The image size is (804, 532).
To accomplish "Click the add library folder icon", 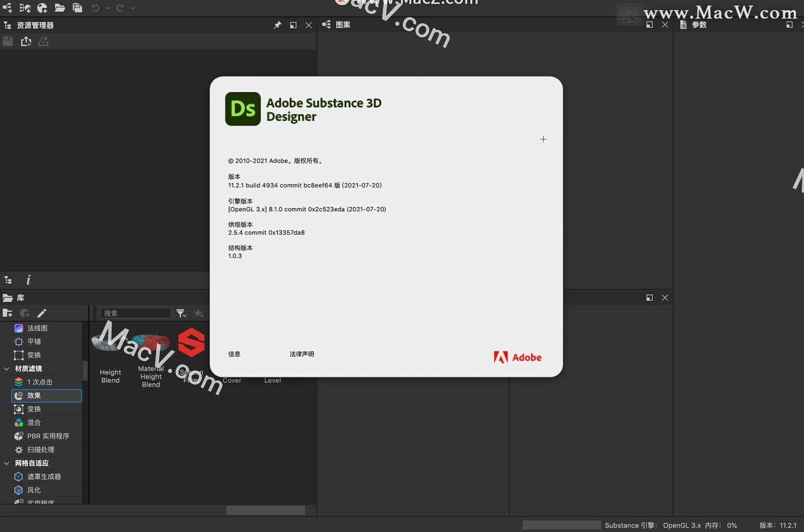I will click(8, 313).
